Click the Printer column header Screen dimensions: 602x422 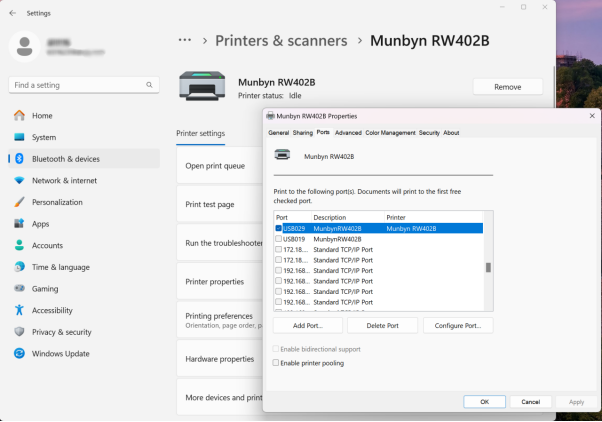tap(433, 217)
